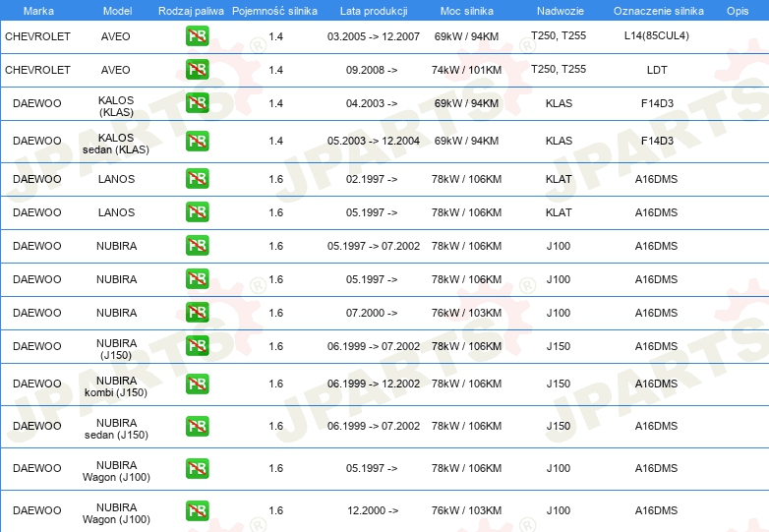This screenshot has width=769, height=532.
Task: Click the Nadwozie column header
Action: 561,11
